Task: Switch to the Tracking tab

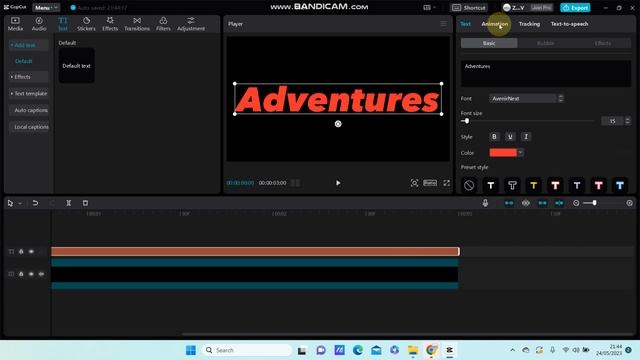Action: tap(529, 24)
